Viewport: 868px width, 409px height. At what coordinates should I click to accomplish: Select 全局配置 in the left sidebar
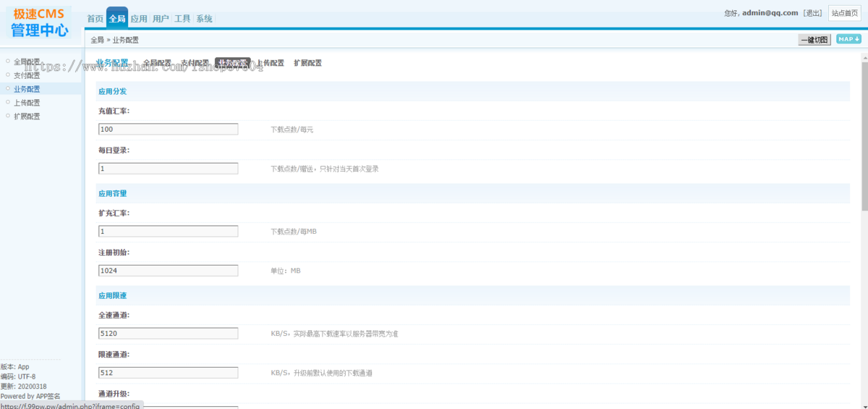click(27, 62)
